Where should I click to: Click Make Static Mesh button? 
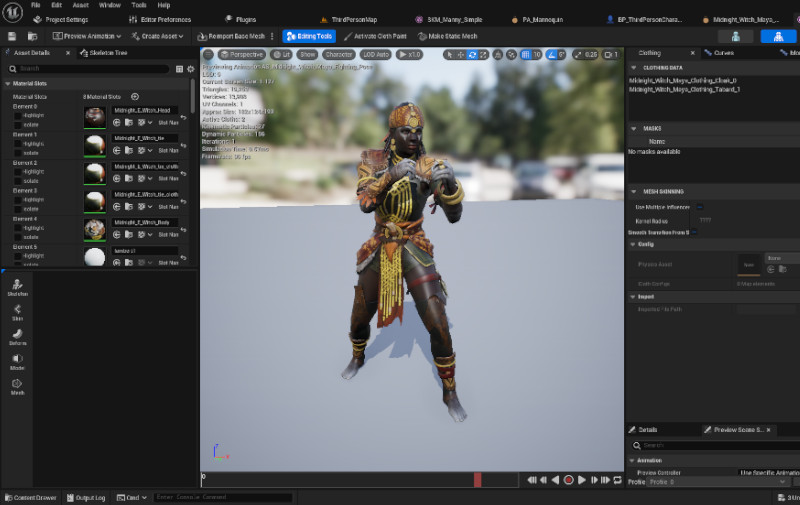[447, 36]
